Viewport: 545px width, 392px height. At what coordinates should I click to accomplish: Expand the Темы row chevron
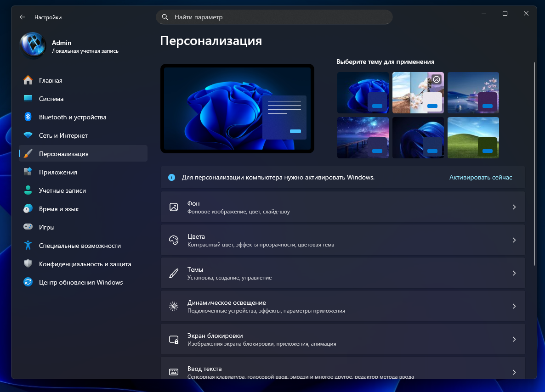tap(514, 273)
